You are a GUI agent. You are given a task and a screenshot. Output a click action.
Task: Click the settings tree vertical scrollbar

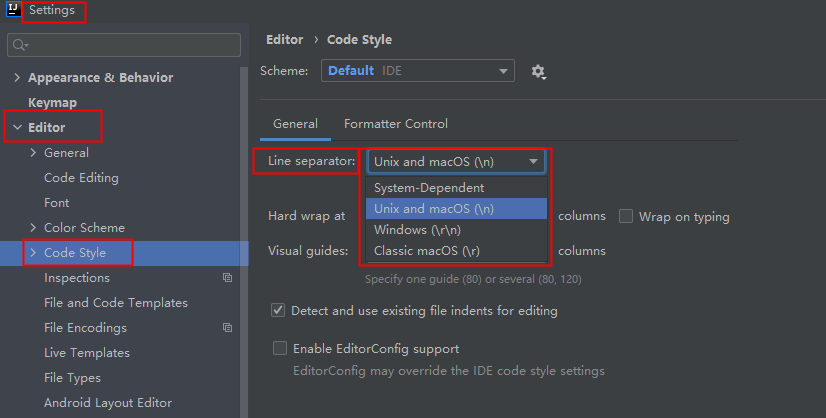click(x=244, y=242)
